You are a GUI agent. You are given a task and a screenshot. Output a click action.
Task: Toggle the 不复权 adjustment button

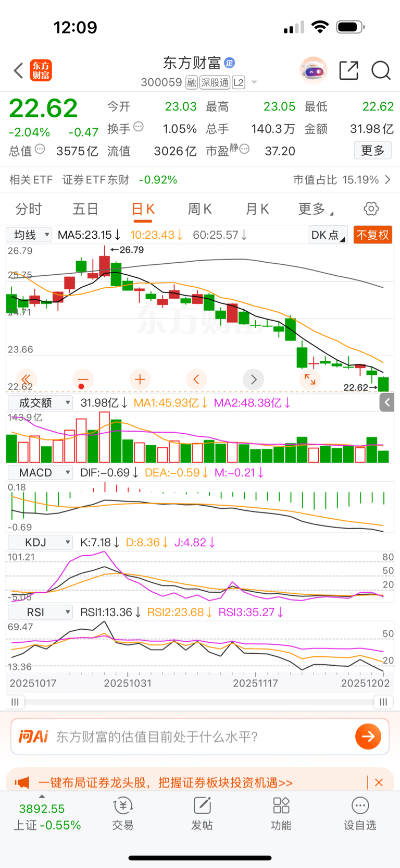[372, 235]
